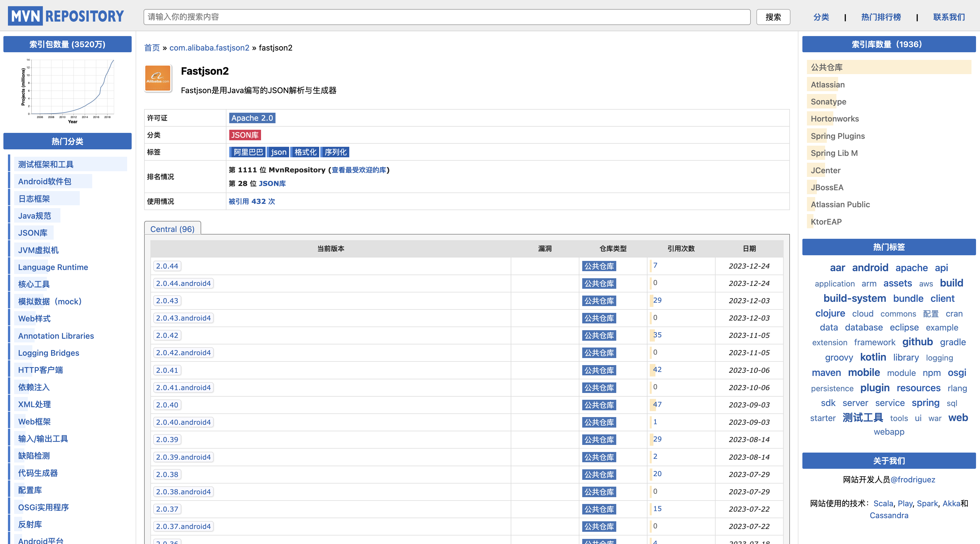Click the 序列化 tag

[x=335, y=152]
